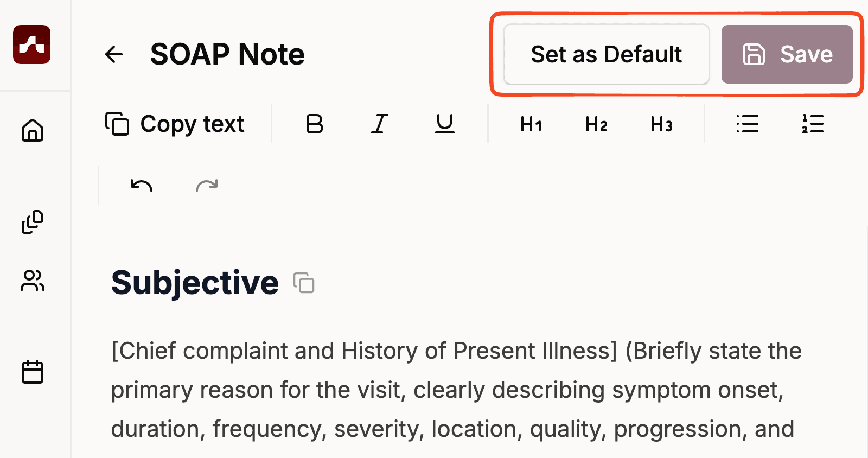Insert a bulleted list
This screenshot has height=458, width=868.
tap(748, 124)
